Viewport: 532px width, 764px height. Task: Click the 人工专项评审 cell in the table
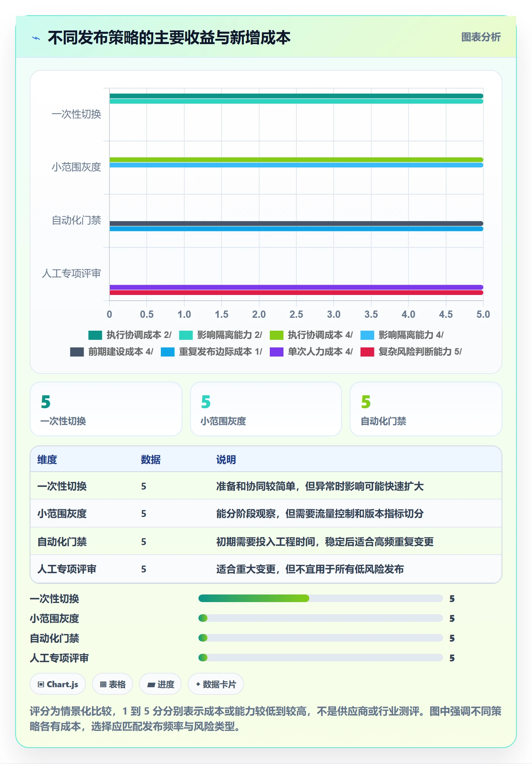(x=67, y=569)
